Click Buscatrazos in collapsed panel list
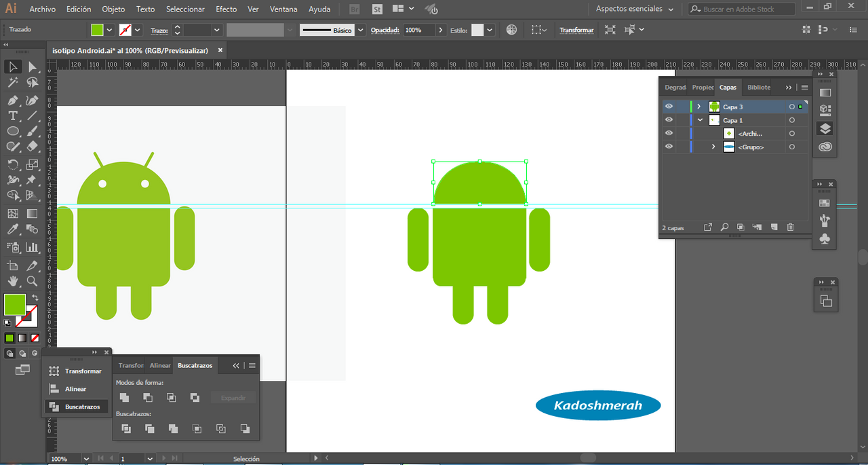 pyautogui.click(x=77, y=407)
